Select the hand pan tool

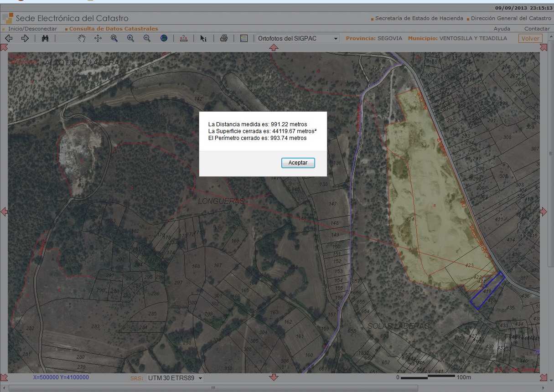pos(82,38)
